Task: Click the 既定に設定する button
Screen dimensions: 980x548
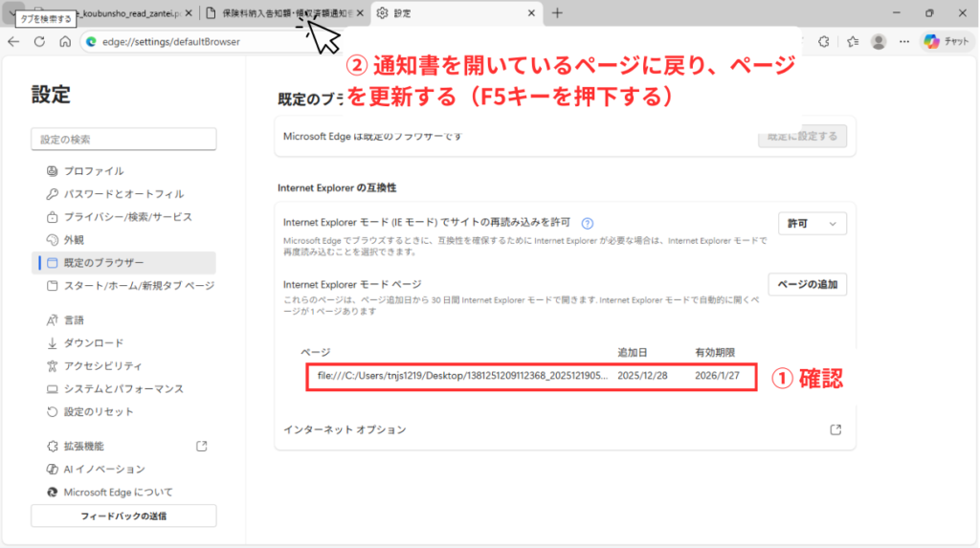Action: 803,136
